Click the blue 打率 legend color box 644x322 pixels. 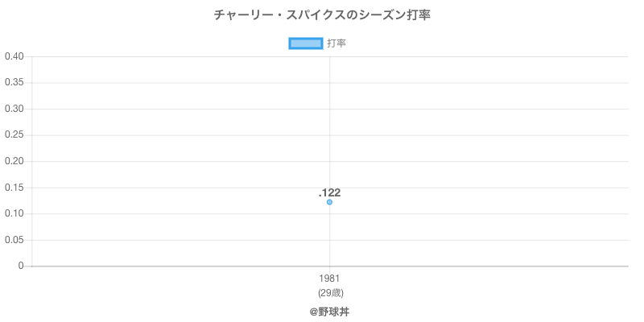click(305, 43)
